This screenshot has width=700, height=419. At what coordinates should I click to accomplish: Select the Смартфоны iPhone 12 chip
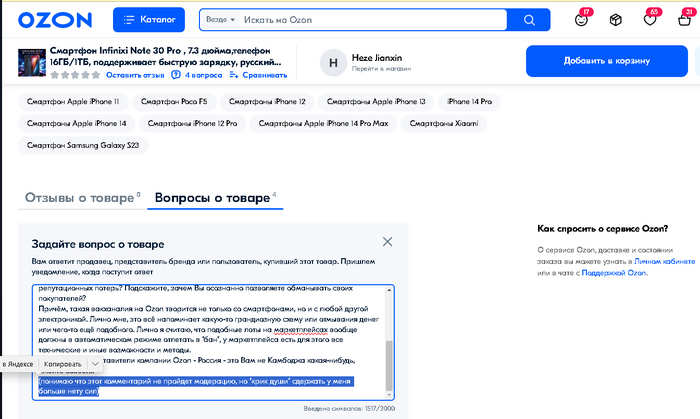267,102
